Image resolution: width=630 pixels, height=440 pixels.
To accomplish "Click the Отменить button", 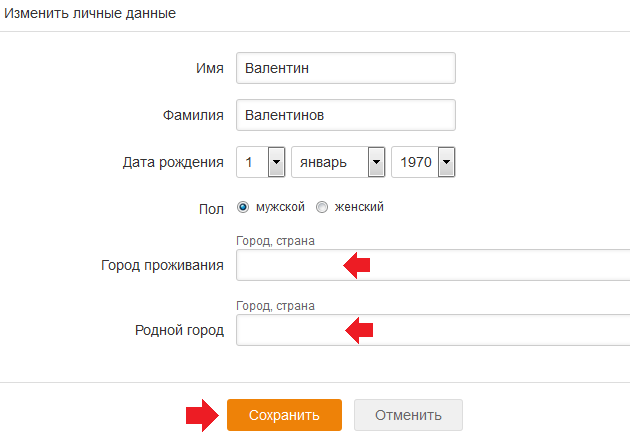I will [408, 415].
